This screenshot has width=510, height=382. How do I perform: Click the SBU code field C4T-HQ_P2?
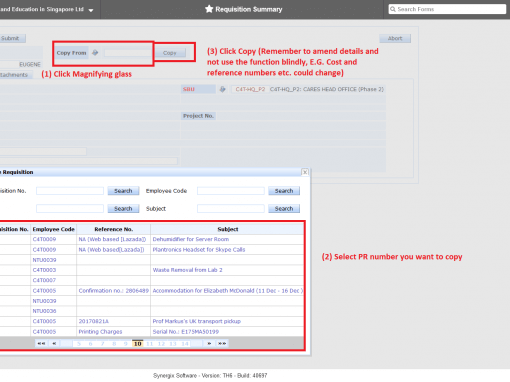pos(250,89)
